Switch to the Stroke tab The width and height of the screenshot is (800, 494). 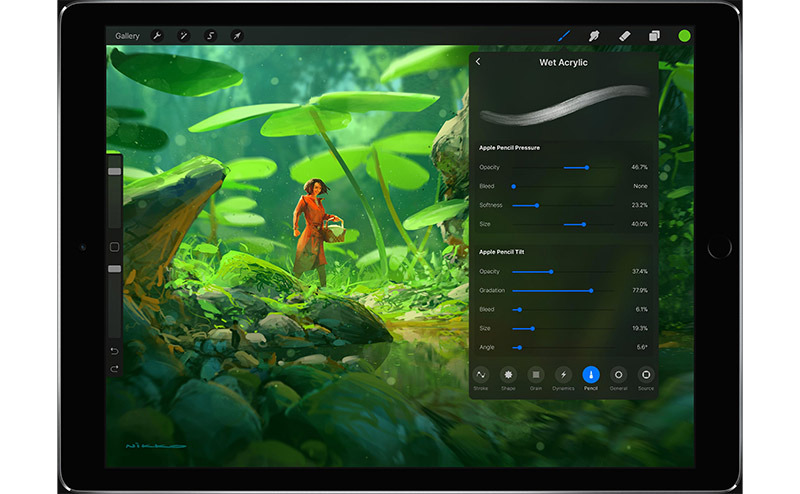481,379
